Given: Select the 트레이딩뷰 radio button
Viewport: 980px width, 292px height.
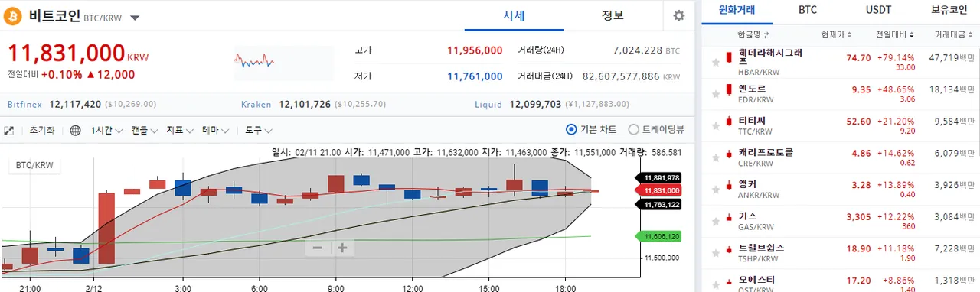Looking at the screenshot, I should coord(633,129).
